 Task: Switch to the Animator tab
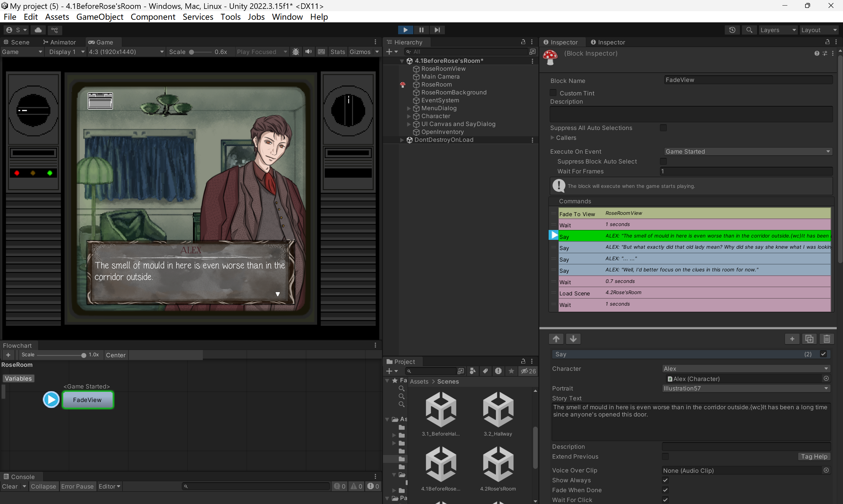point(60,42)
